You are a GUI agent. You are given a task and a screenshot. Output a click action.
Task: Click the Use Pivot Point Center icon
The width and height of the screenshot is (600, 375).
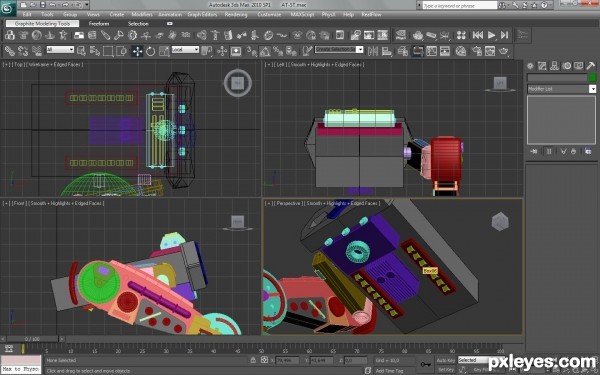[207, 51]
